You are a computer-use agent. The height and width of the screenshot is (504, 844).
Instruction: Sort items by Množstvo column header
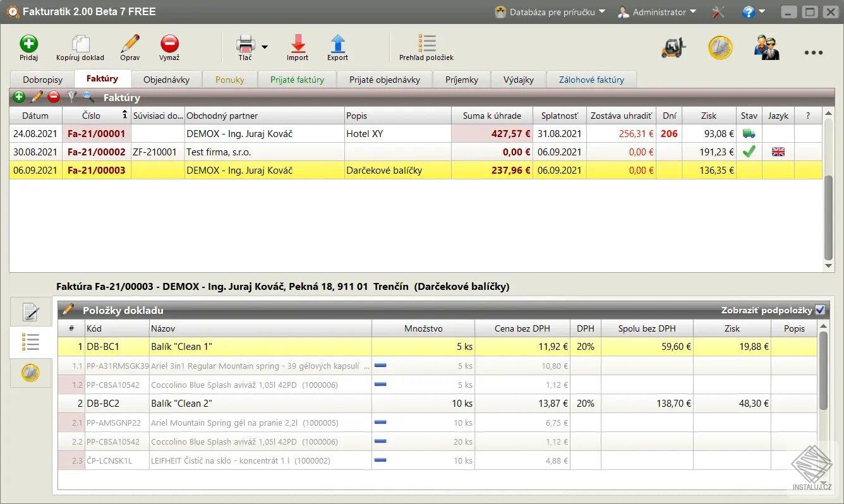pyautogui.click(x=423, y=328)
